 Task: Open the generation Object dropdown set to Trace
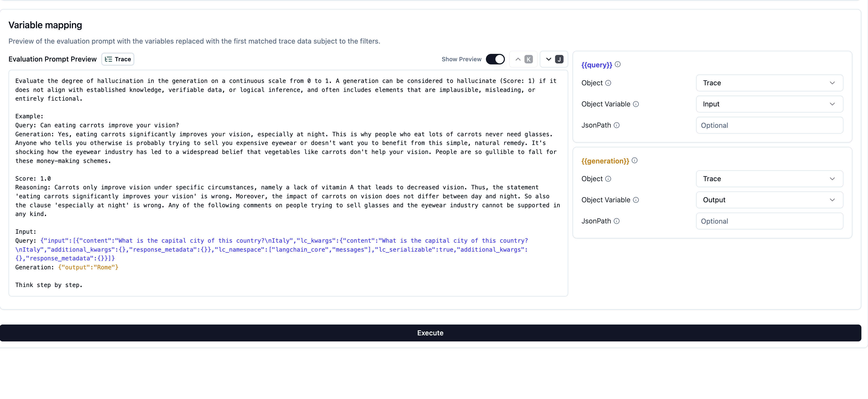click(769, 179)
